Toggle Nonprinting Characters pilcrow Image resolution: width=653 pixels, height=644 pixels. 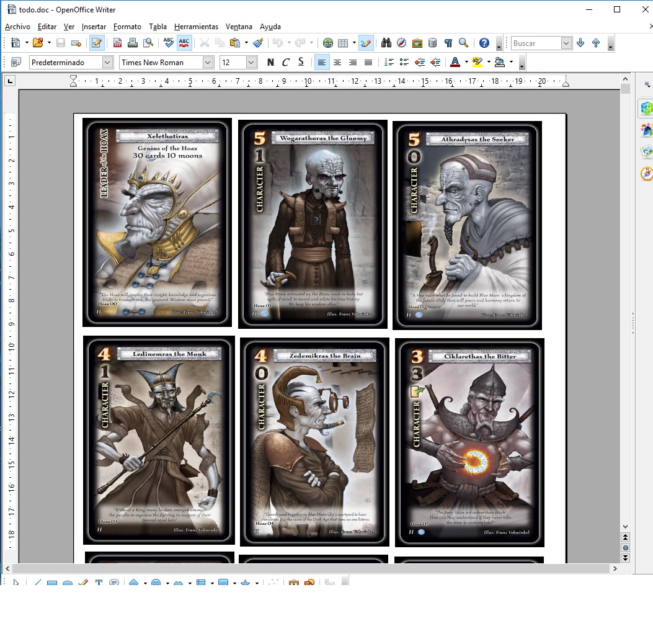448,43
